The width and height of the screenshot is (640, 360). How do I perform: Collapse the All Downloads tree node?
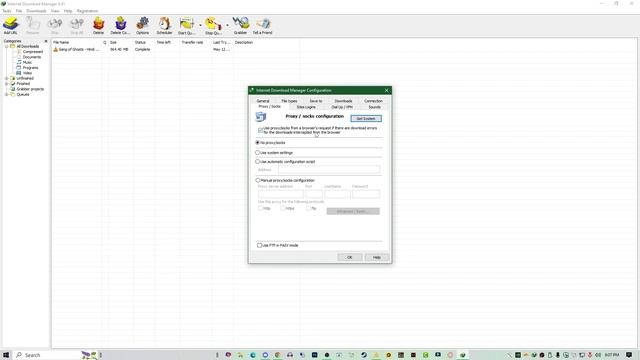[7, 47]
